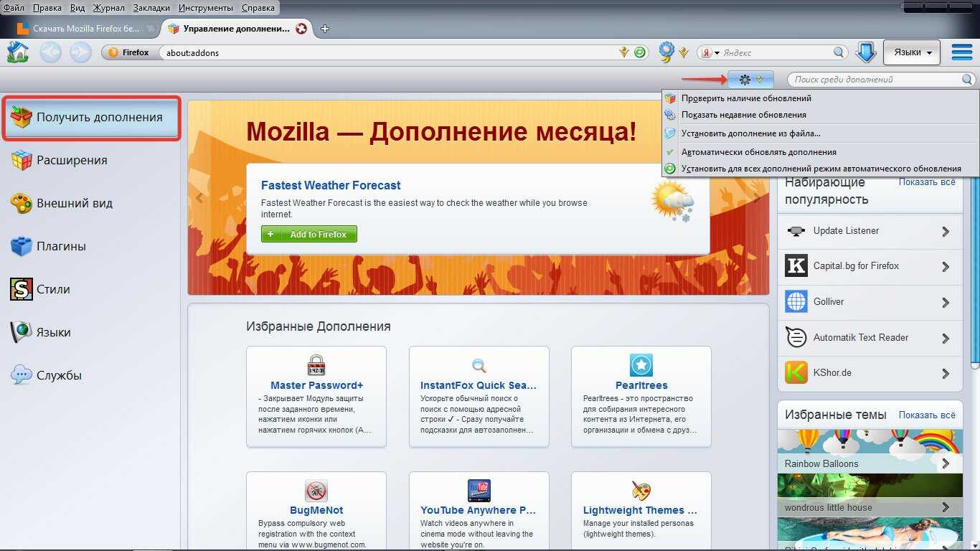Expand Capital.bg for Firefox chevron
This screenshot has height=551, width=980.
click(946, 267)
